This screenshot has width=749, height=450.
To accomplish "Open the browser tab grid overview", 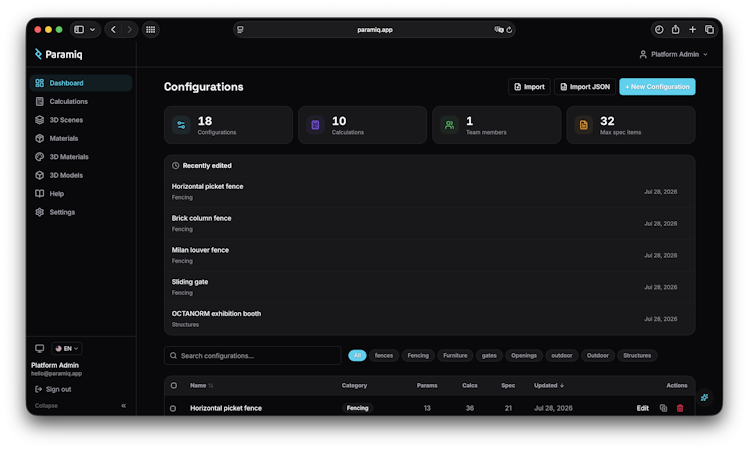I will (x=150, y=30).
